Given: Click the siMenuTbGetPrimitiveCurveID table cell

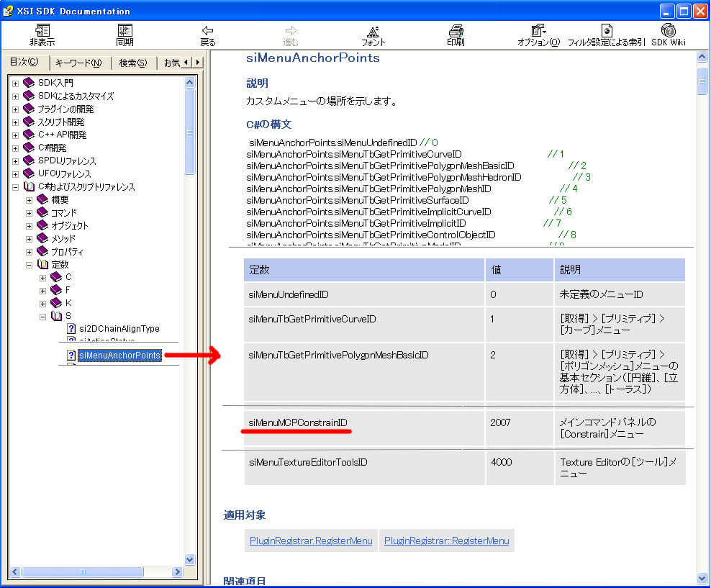Looking at the screenshot, I should point(364,325).
